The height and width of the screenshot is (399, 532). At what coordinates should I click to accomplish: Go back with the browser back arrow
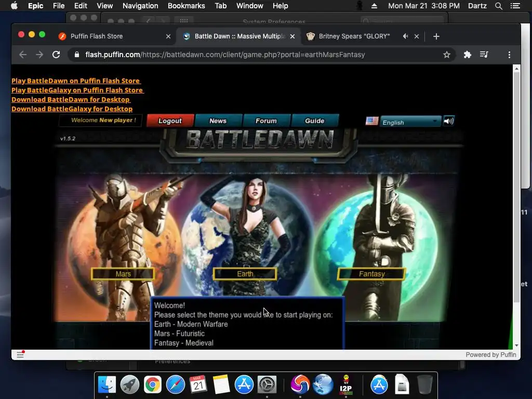coord(23,55)
